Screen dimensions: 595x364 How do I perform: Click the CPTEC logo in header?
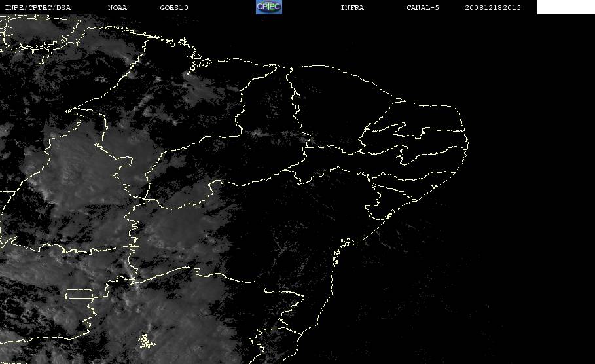268,7
